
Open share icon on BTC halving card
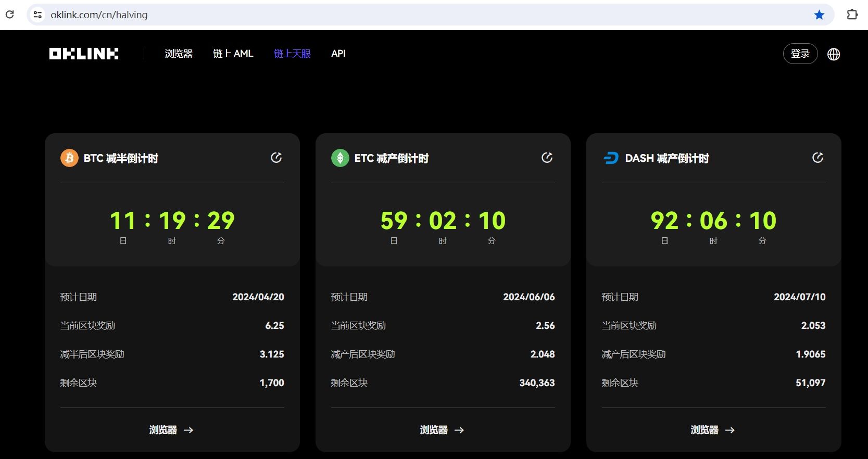click(x=276, y=158)
